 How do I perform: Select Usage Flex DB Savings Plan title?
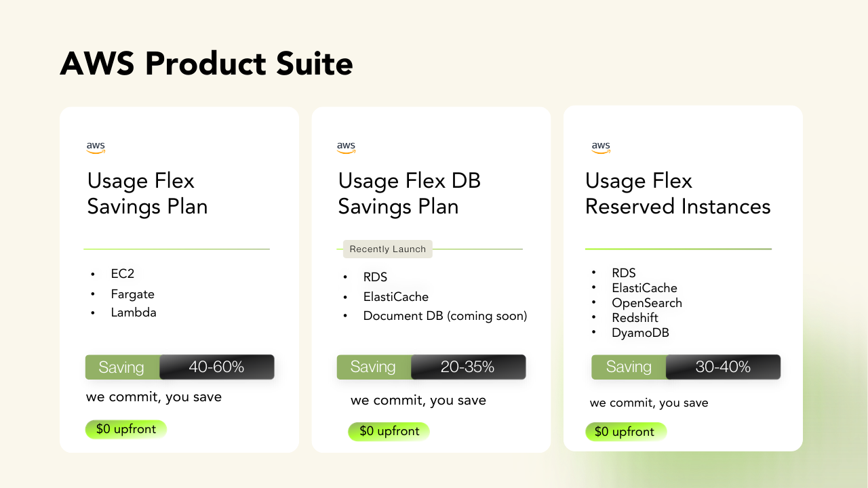coord(409,193)
